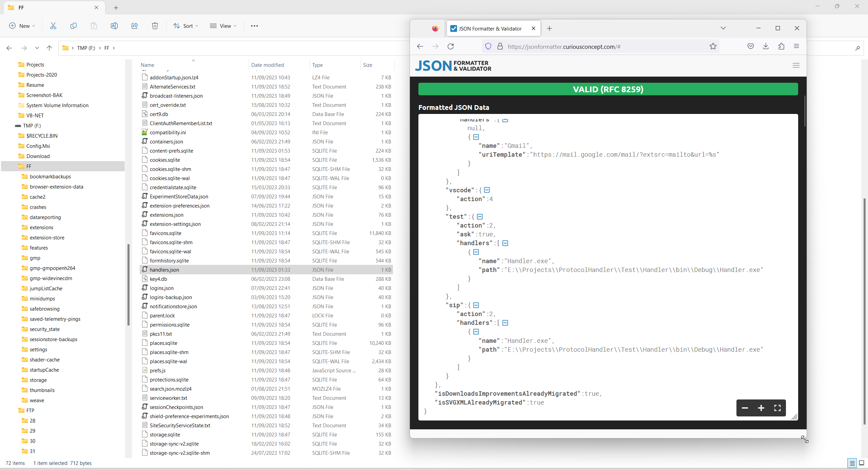
Task: Bookmark page with star icon
Action: coord(713,46)
